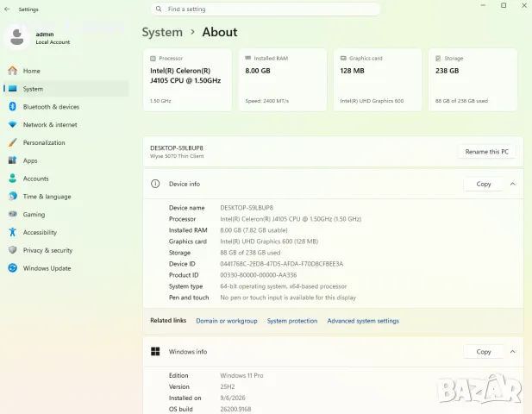Image resolution: width=532 pixels, height=414 pixels.
Task: Click the System monitor icon in sidebar
Action: [13, 89]
